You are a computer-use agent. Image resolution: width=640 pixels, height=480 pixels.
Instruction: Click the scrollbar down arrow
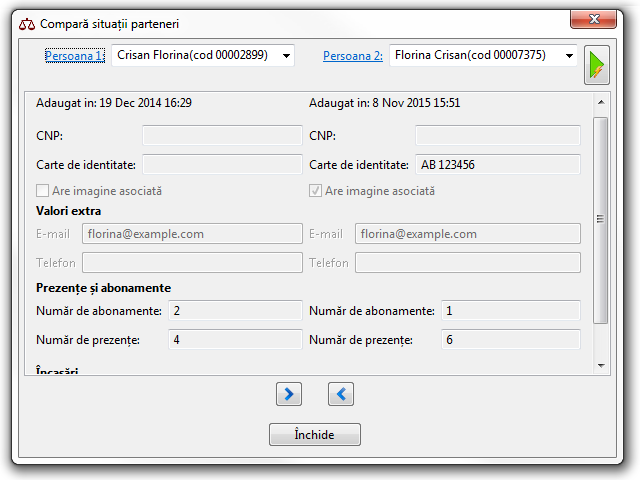[600, 365]
